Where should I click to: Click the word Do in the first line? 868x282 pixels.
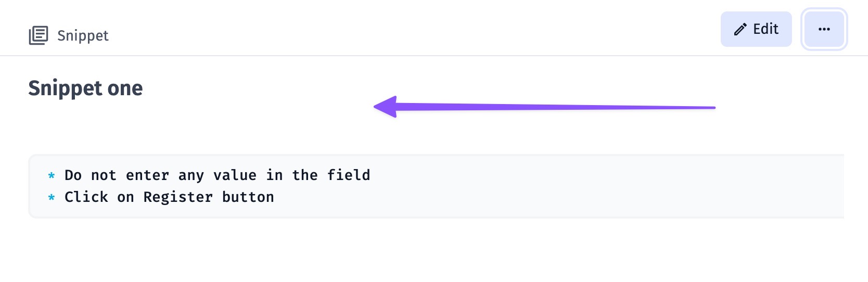(73, 175)
